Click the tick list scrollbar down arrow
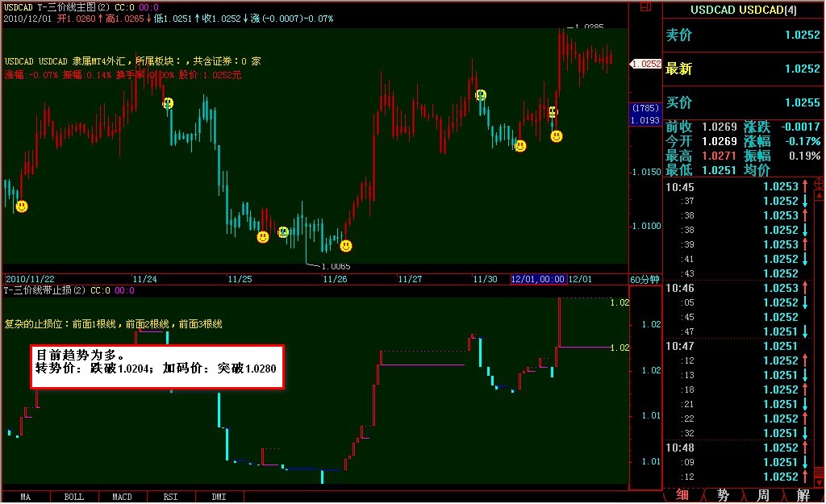This screenshot has width=826, height=504. [x=820, y=482]
